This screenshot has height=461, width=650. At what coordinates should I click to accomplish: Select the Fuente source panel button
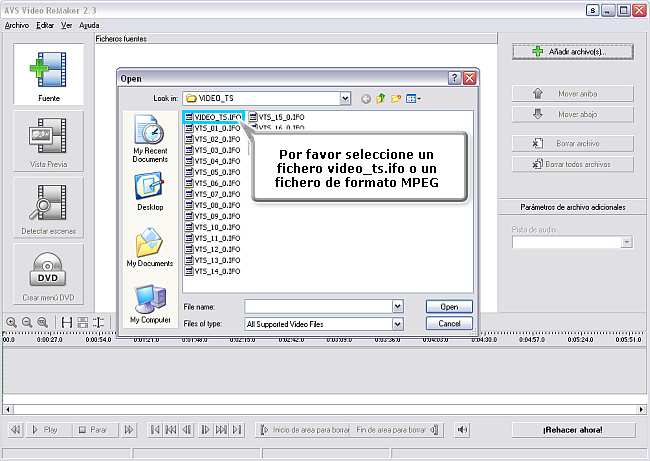pyautogui.click(x=49, y=74)
